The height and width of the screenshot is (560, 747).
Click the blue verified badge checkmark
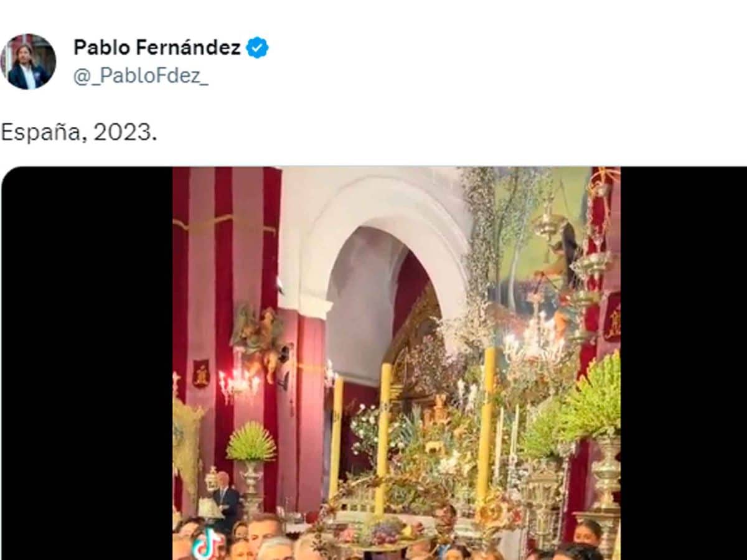257,47
